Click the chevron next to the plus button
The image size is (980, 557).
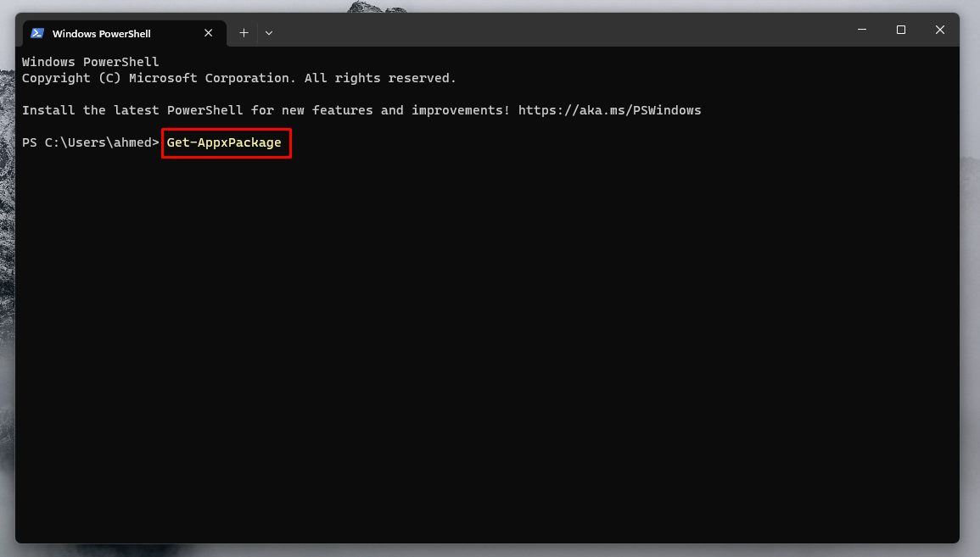pyautogui.click(x=269, y=32)
